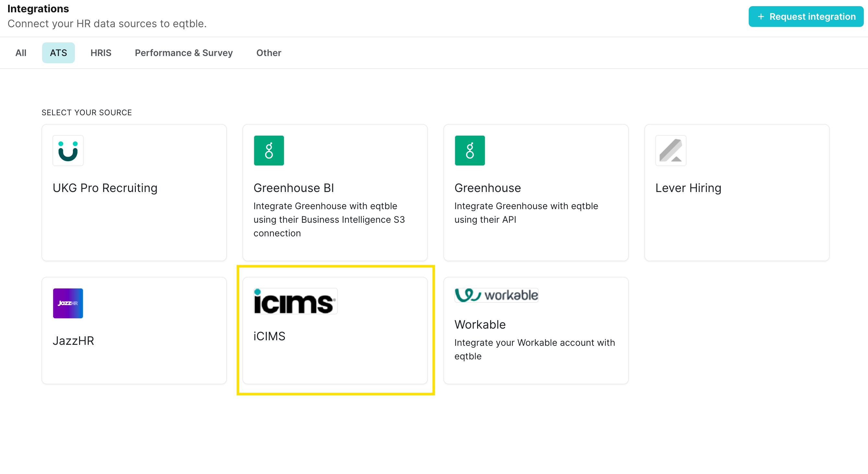Image resolution: width=868 pixels, height=474 pixels.
Task: Click the Greenhouse BI green logo
Action: [x=269, y=151]
